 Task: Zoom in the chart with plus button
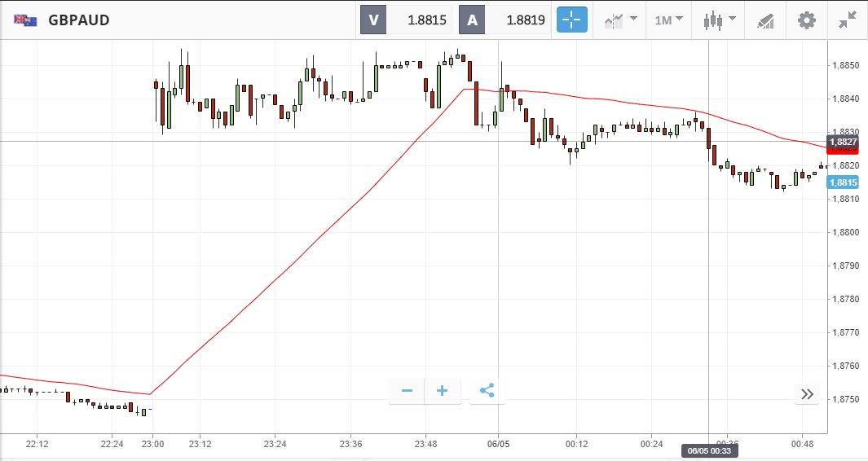[x=443, y=391]
